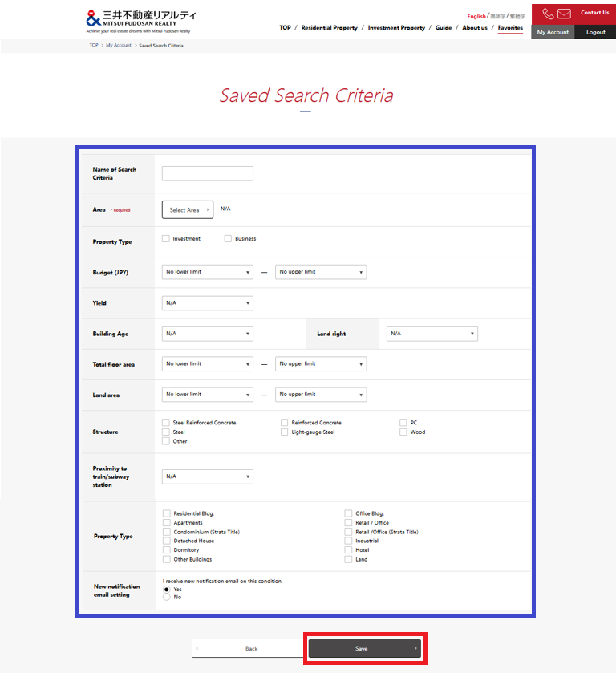Click the Logout button
This screenshot has width=616, height=673.
click(x=595, y=32)
